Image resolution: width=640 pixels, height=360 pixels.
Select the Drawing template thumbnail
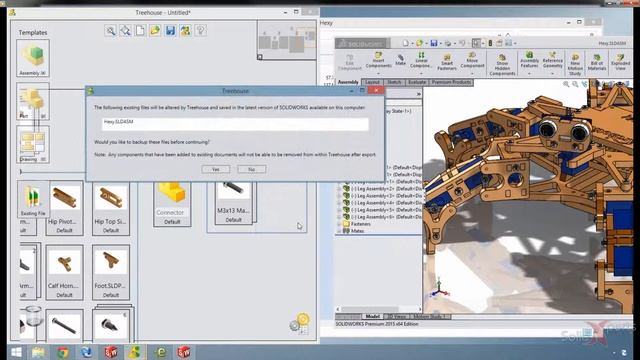pyautogui.click(x=33, y=144)
